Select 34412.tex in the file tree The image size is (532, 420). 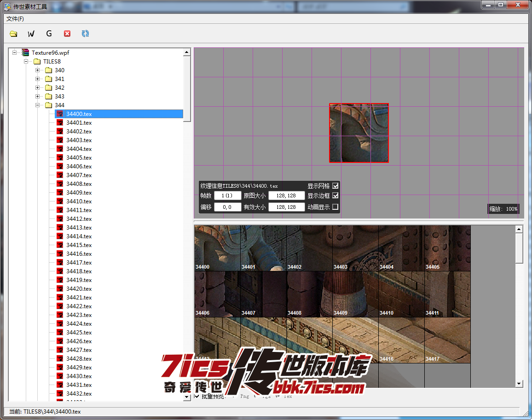click(79, 219)
